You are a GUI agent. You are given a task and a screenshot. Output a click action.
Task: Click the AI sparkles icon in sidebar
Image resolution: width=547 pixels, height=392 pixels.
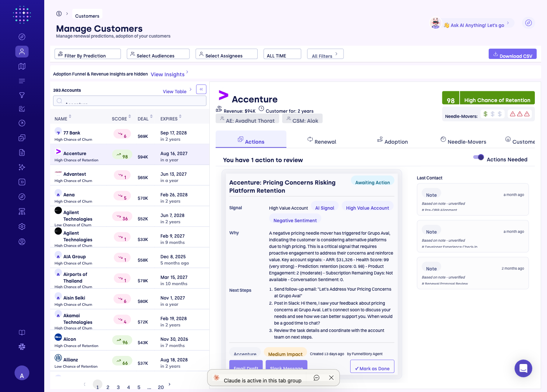click(x=22, y=167)
